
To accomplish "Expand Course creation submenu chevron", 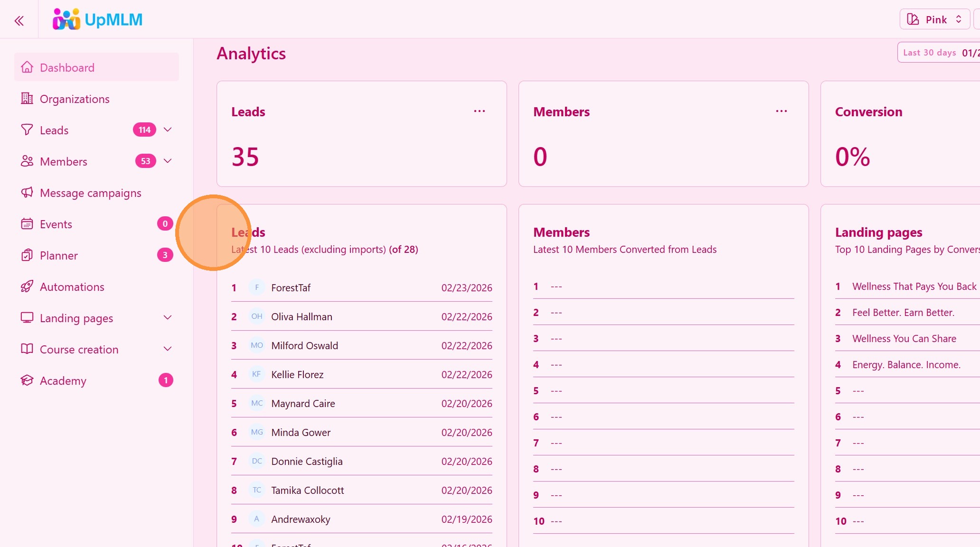I will tap(168, 349).
